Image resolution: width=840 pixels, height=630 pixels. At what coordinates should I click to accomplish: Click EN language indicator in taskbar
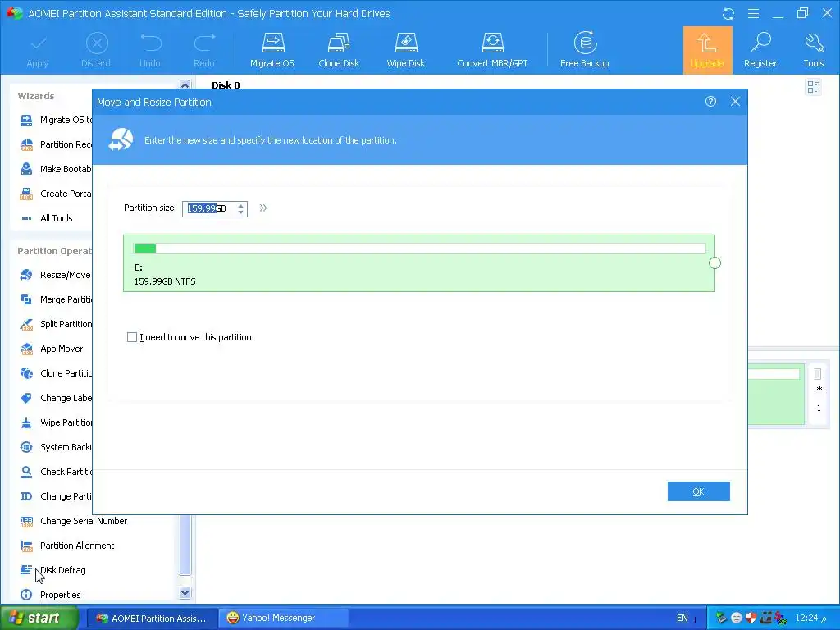point(682,619)
